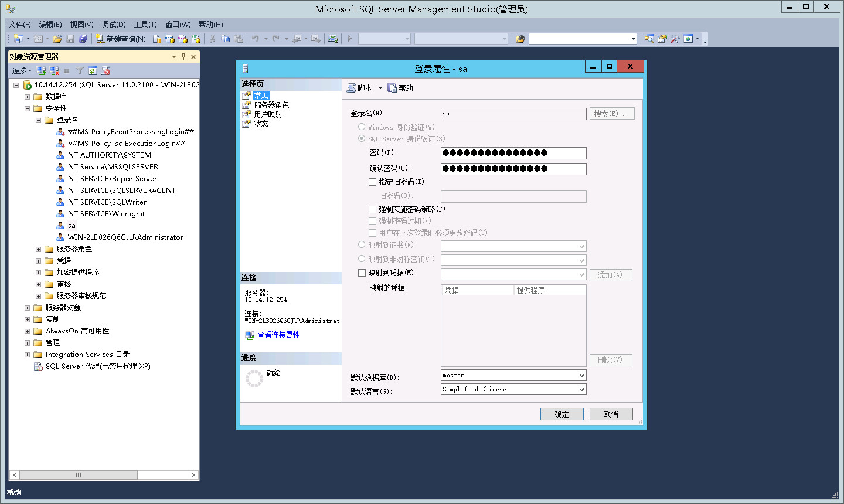This screenshot has width=844, height=504.
Task: Click the Find in Files icon beside search box
Action: pyautogui.click(x=520, y=39)
